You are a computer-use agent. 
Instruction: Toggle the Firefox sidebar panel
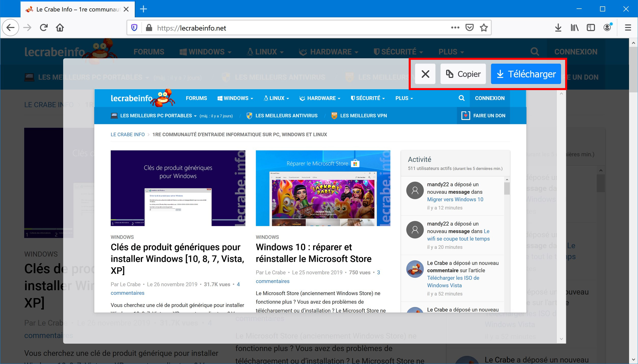pos(591,27)
